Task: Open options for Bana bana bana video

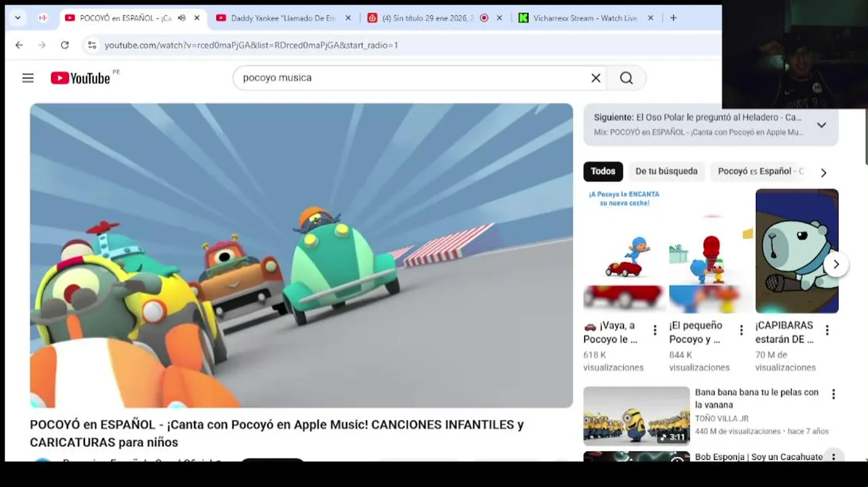Action: click(x=833, y=394)
